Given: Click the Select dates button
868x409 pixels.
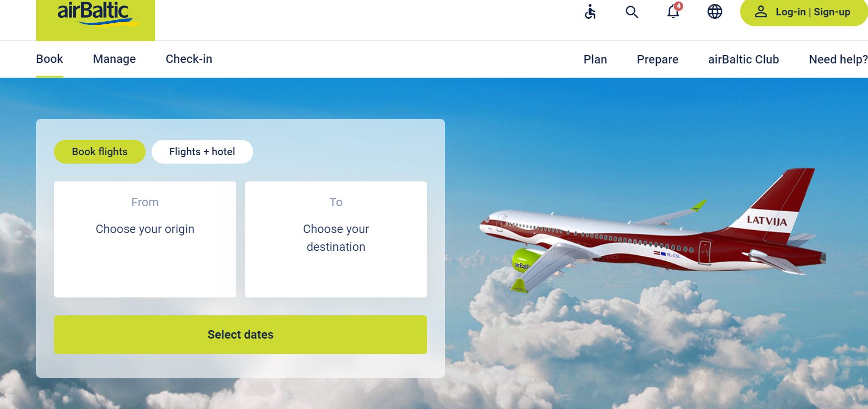Looking at the screenshot, I should [240, 335].
